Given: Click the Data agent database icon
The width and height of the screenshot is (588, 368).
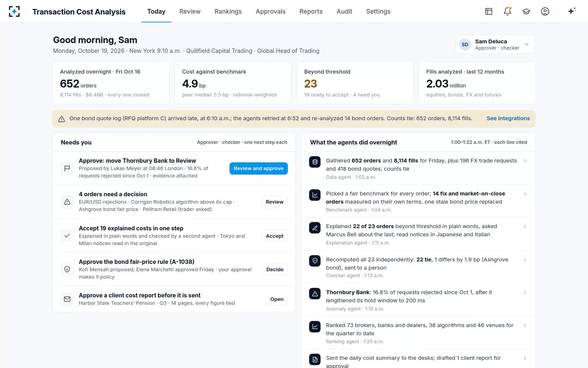Looking at the screenshot, I should [315, 162].
